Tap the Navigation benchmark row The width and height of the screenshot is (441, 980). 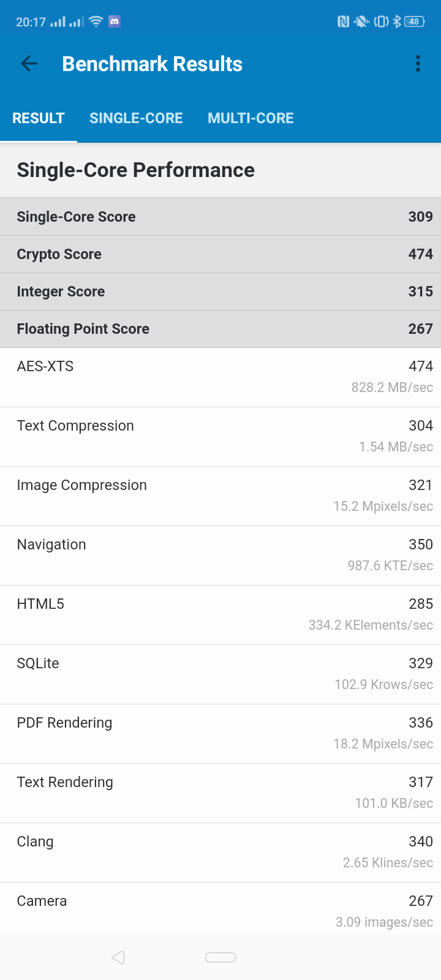click(221, 556)
